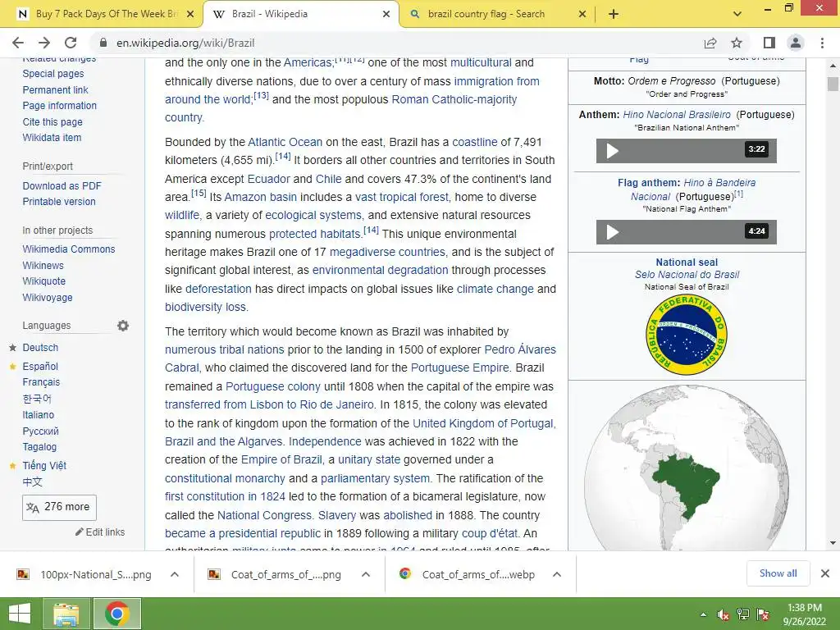The height and width of the screenshot is (630, 840).
Task: Bookmark this page with the star icon
Action: [737, 43]
